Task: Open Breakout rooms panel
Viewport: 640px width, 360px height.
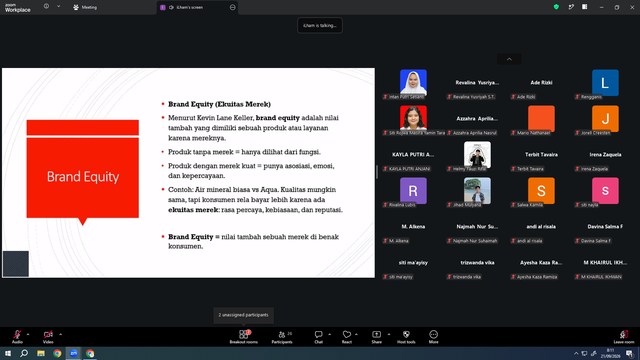Action: (244, 337)
